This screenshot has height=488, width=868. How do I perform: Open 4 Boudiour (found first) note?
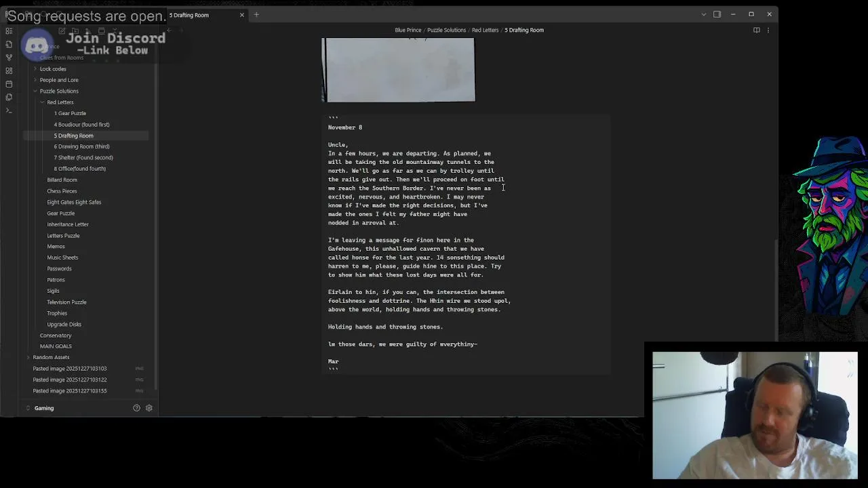coord(81,125)
